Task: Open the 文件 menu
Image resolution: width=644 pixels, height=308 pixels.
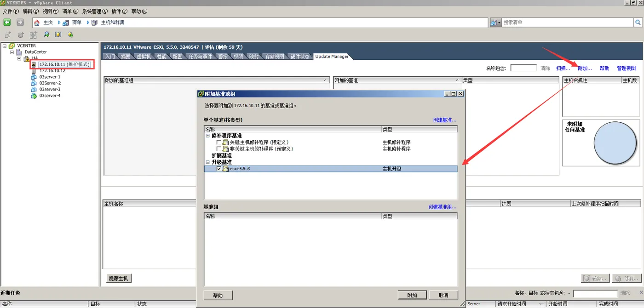Action: (11, 11)
